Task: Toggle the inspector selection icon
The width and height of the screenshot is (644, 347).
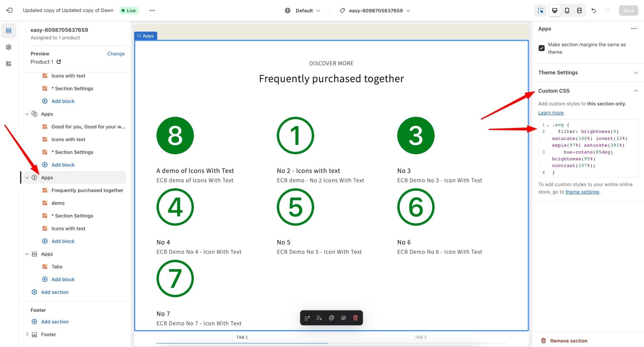Action: point(541,10)
